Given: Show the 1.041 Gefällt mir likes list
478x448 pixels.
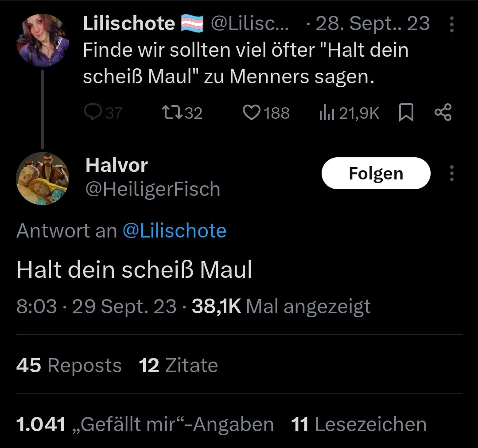Looking at the screenshot, I should (x=145, y=425).
